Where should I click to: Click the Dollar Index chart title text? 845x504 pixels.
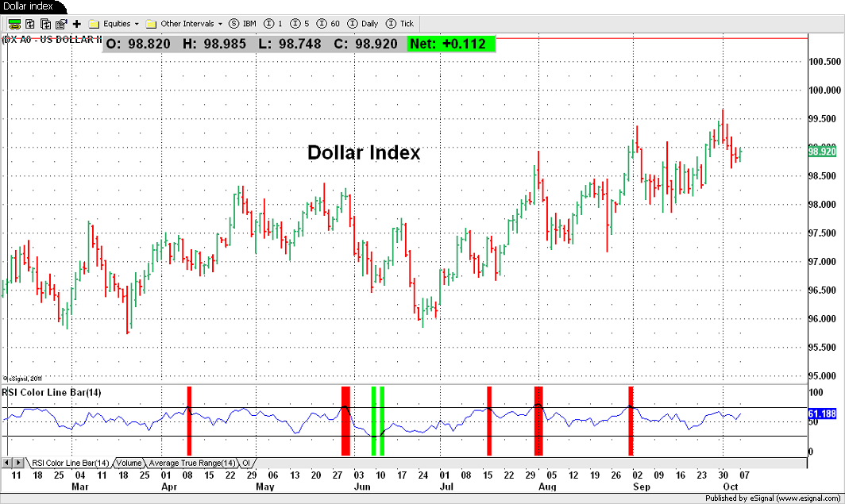pos(364,153)
